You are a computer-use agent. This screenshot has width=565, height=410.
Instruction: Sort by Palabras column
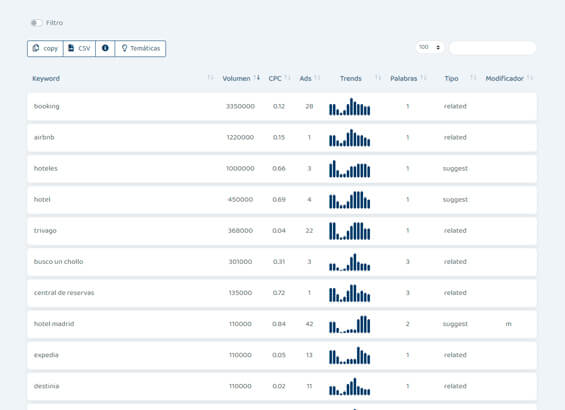pyautogui.click(x=404, y=78)
